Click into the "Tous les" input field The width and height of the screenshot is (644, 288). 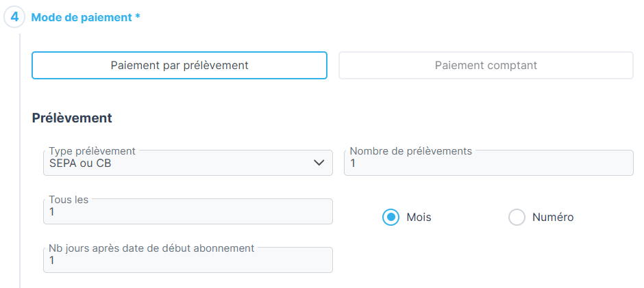click(x=187, y=213)
